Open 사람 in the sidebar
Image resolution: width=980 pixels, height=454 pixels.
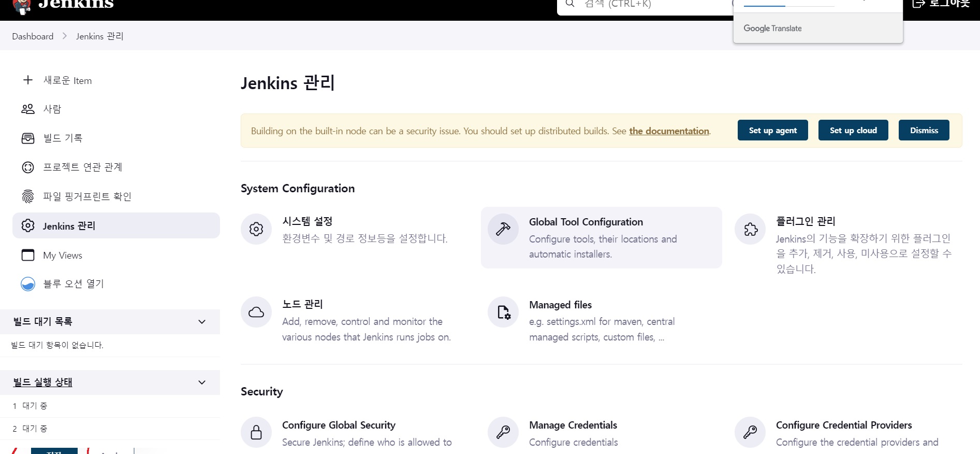pos(116,109)
